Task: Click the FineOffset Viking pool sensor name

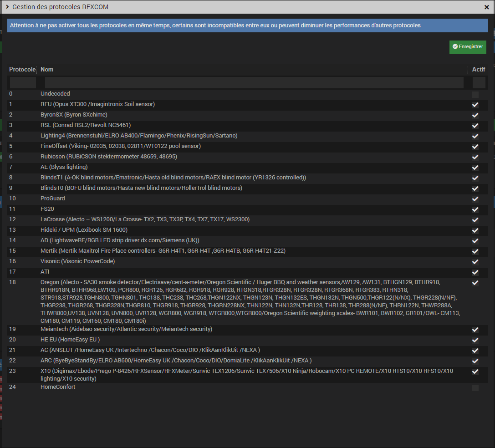Action: pos(121,146)
